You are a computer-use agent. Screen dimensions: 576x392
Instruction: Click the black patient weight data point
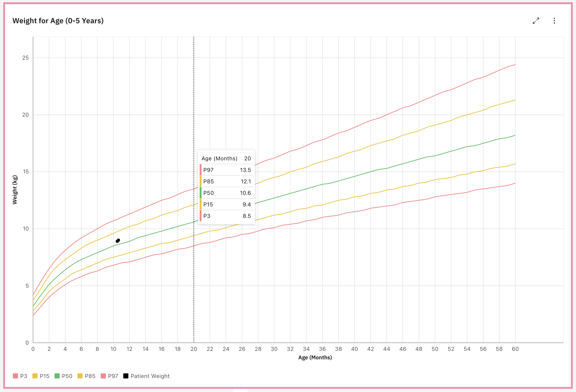click(118, 241)
